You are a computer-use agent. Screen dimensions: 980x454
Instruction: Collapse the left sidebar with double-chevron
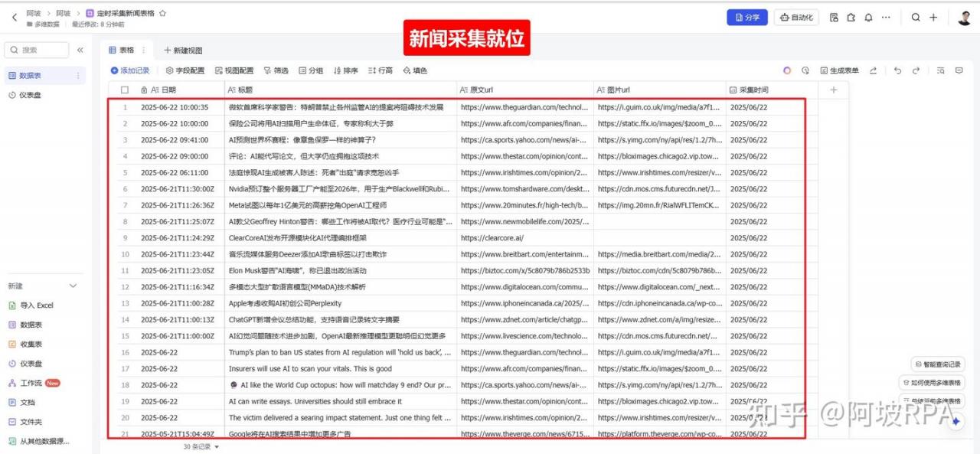click(80, 50)
